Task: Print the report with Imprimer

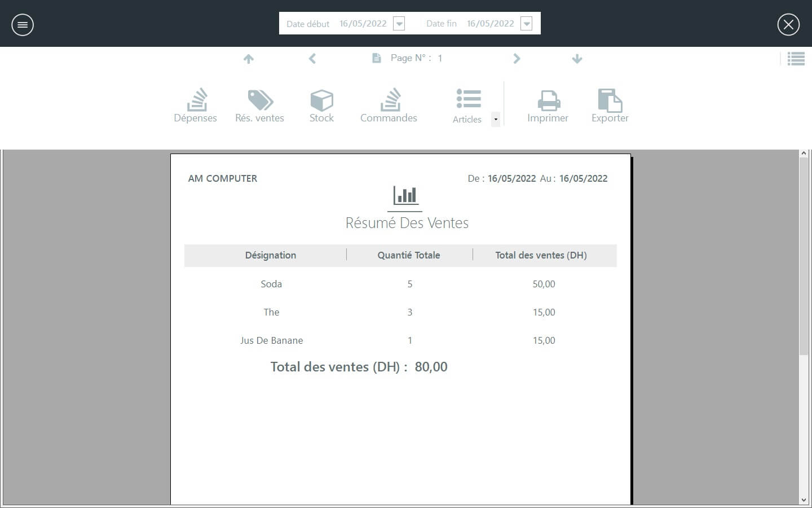Action: pyautogui.click(x=548, y=106)
